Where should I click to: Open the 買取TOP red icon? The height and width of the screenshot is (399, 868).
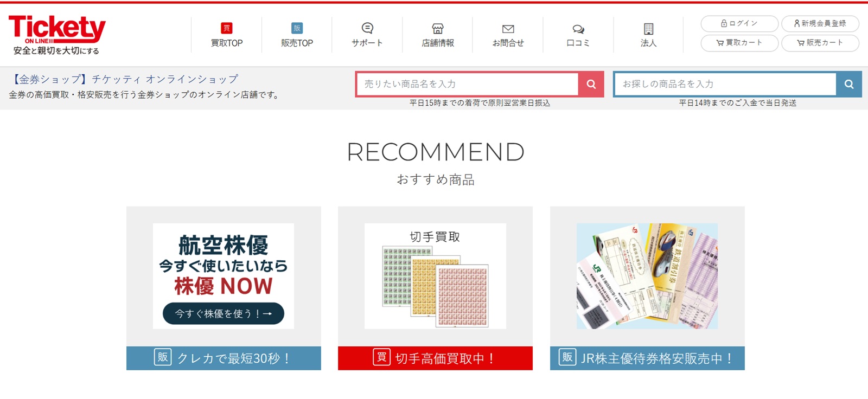tap(227, 28)
